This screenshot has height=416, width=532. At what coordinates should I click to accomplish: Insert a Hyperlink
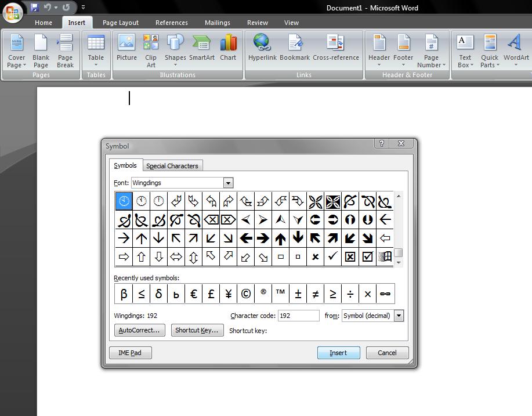262,48
